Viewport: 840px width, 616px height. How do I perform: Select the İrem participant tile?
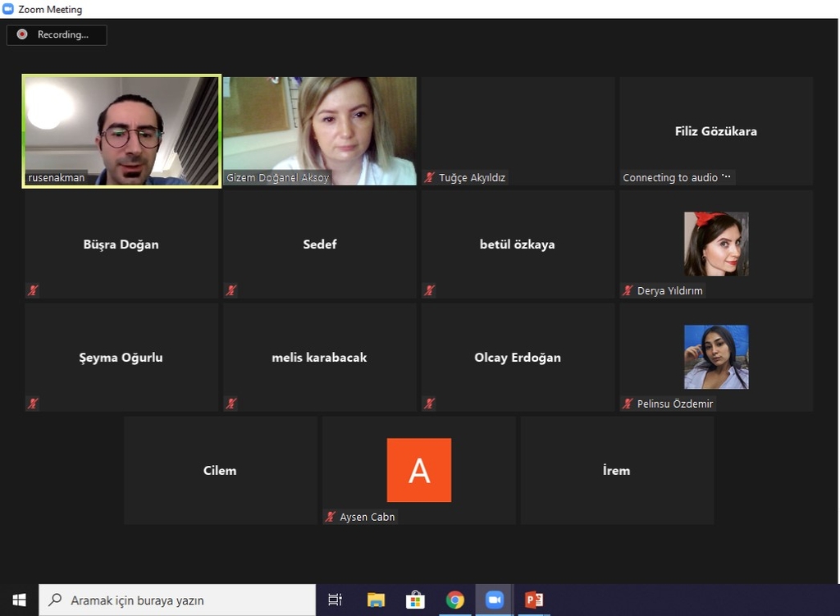(x=617, y=470)
